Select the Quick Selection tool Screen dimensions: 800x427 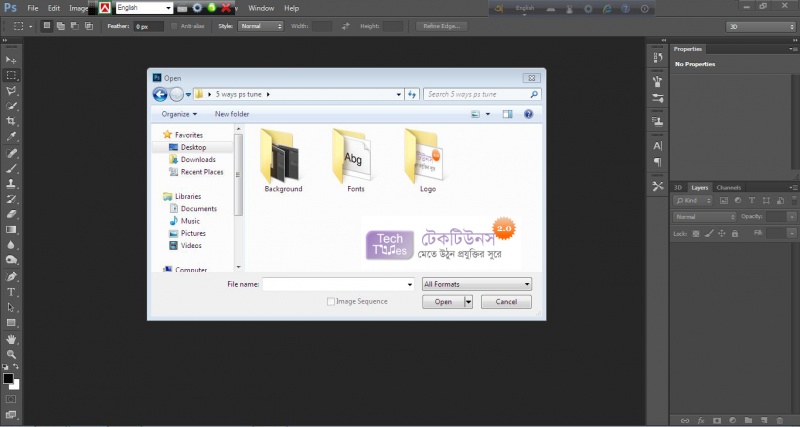11,106
